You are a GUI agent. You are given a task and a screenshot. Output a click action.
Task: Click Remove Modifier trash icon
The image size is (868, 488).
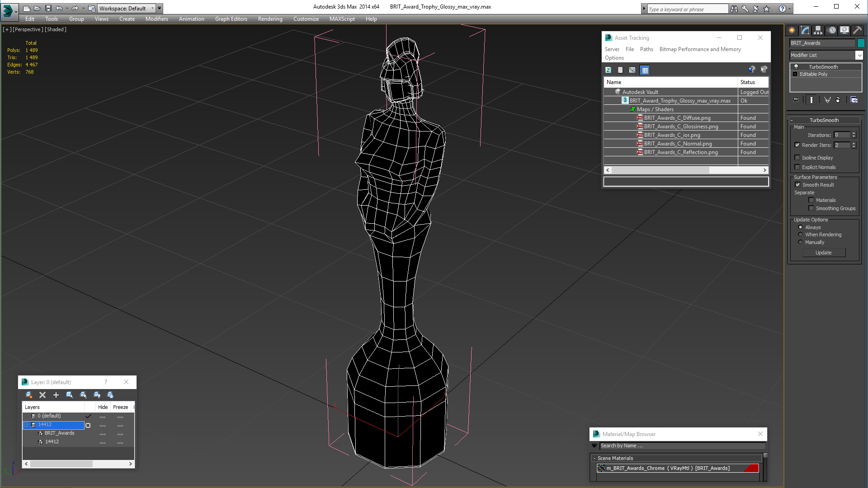coord(838,100)
